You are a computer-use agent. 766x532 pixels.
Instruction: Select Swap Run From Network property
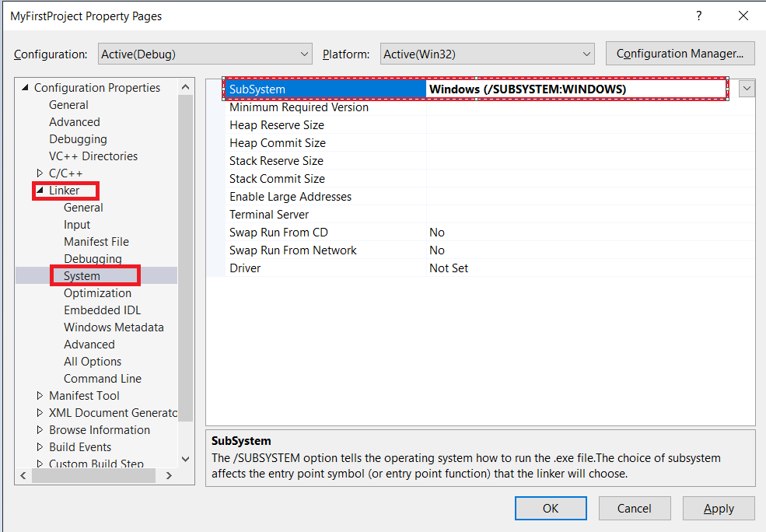(x=293, y=250)
